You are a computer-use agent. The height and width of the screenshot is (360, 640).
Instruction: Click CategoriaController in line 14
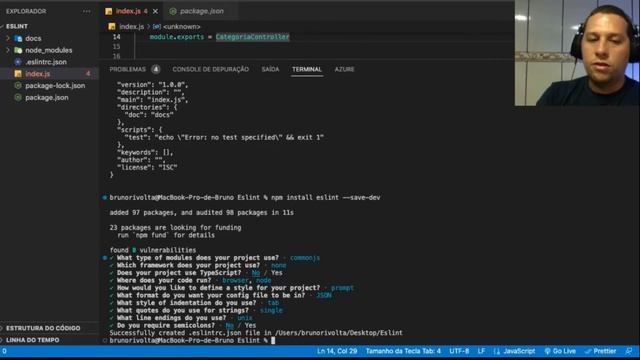click(252, 37)
